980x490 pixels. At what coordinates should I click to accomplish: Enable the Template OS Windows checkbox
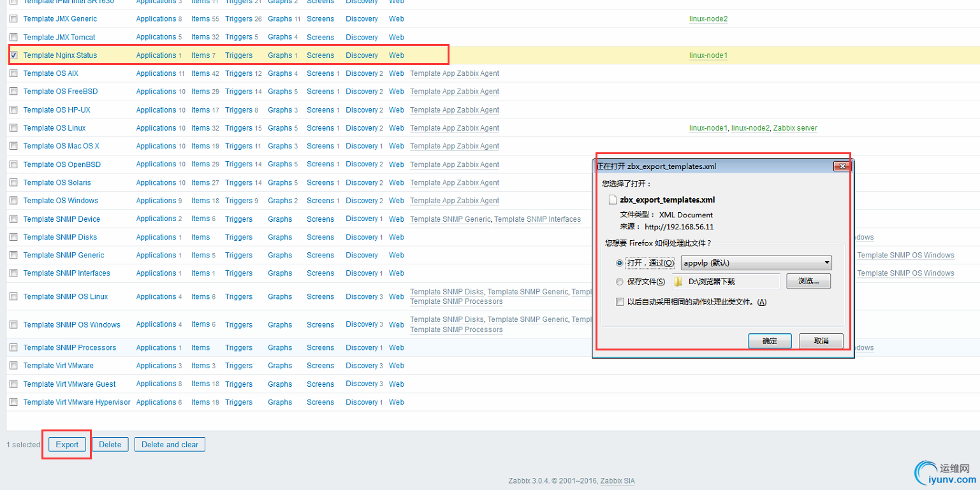click(13, 201)
